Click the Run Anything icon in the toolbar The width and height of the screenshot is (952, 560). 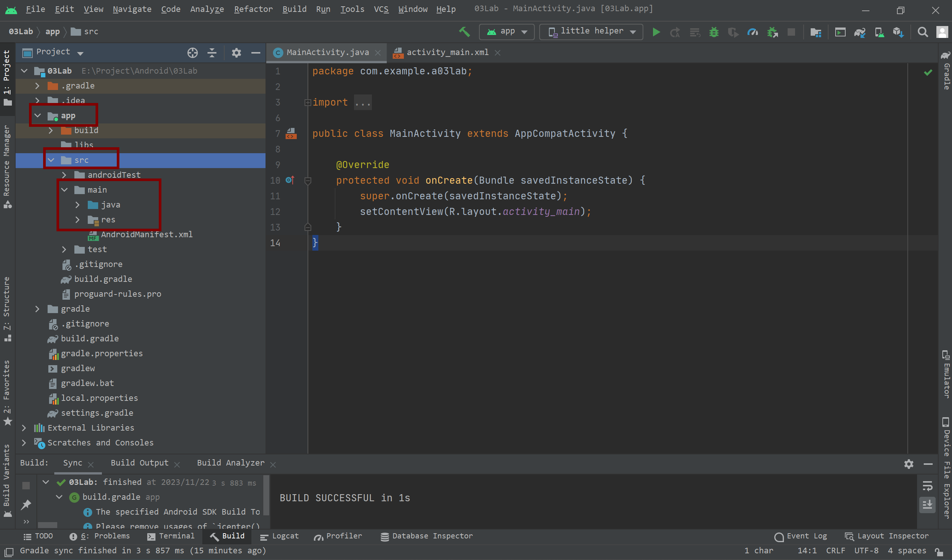pyautogui.click(x=840, y=32)
